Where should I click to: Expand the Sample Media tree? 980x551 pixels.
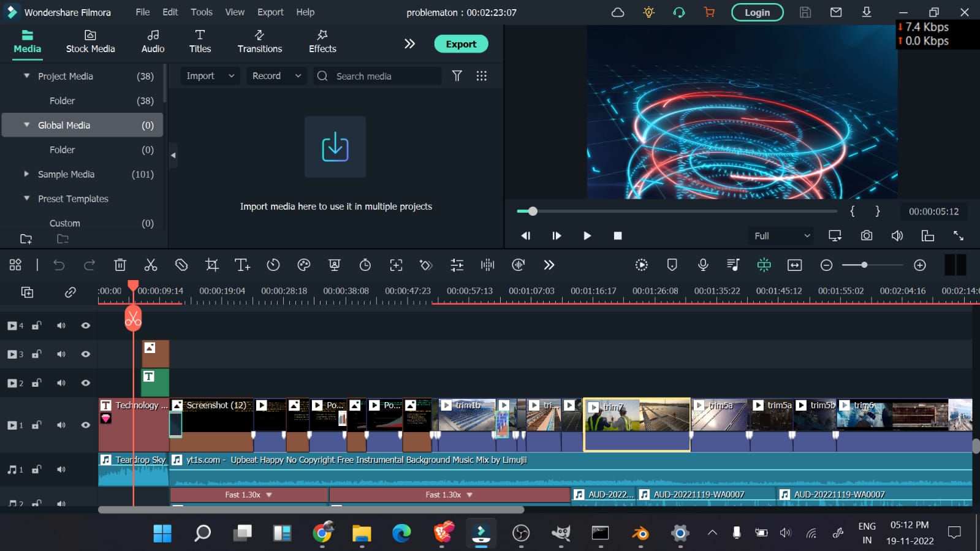tap(26, 174)
